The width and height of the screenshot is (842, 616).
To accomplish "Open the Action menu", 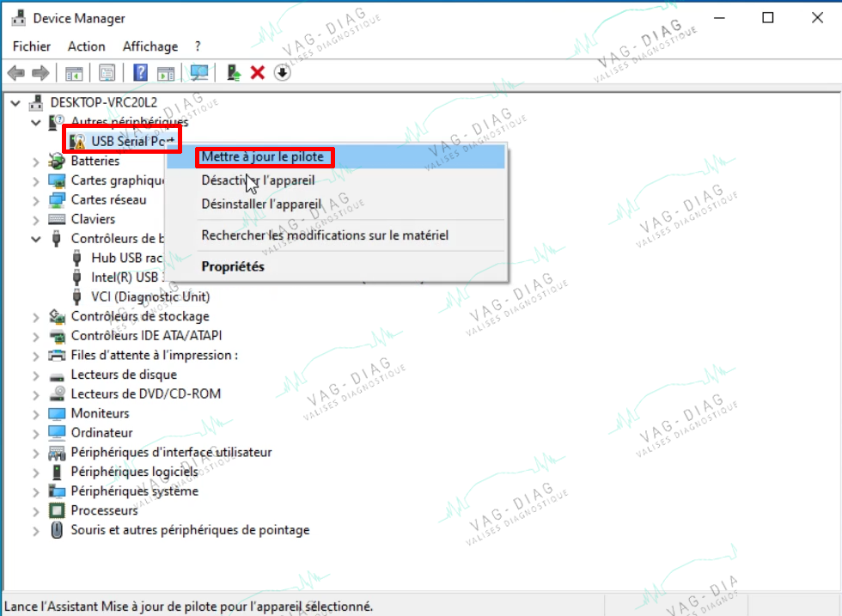I will pos(87,46).
